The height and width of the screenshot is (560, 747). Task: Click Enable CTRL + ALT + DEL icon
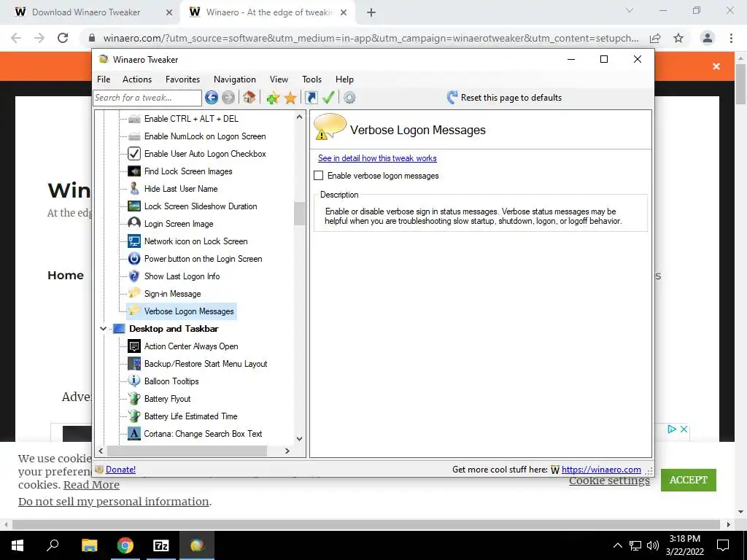(134, 119)
